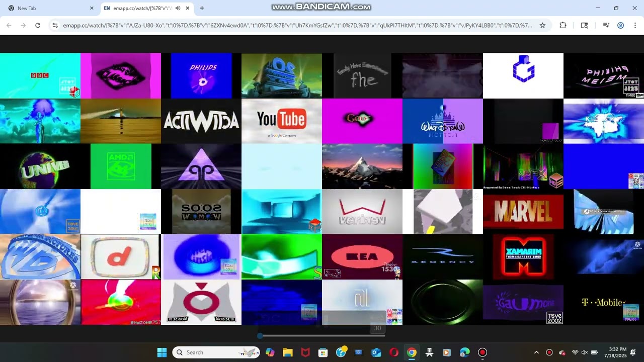Open Wi-Fi network tray icon
The height and width of the screenshot is (362, 644).
[x=575, y=352]
